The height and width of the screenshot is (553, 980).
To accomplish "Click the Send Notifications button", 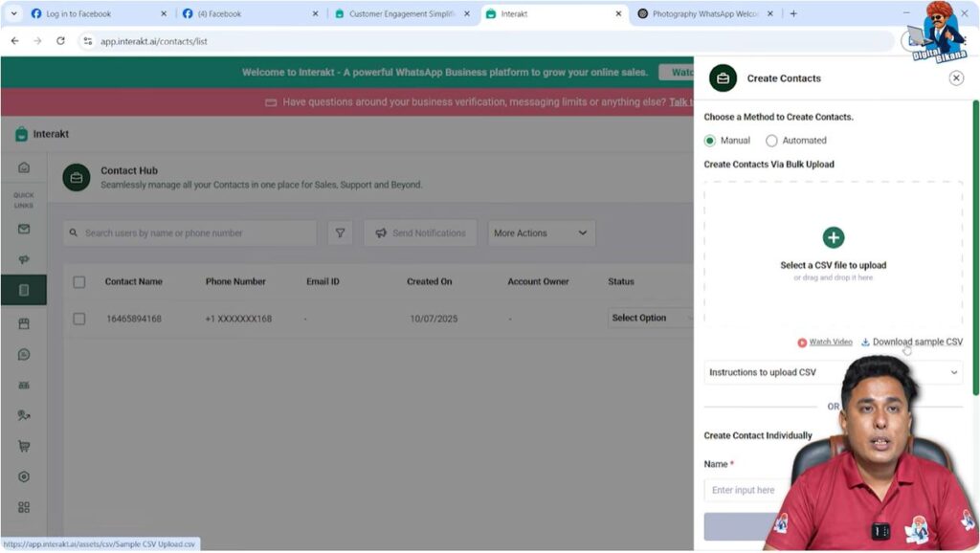I will click(x=421, y=233).
